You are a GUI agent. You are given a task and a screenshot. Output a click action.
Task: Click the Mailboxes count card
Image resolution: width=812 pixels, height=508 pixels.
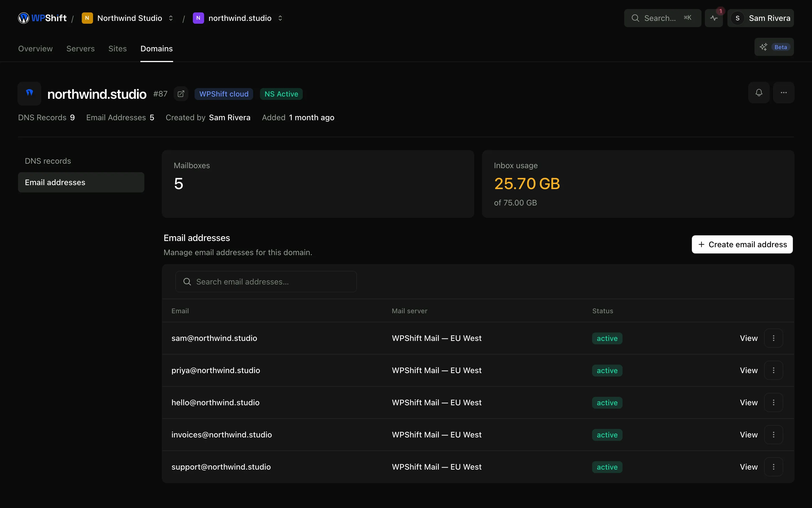pos(318,184)
